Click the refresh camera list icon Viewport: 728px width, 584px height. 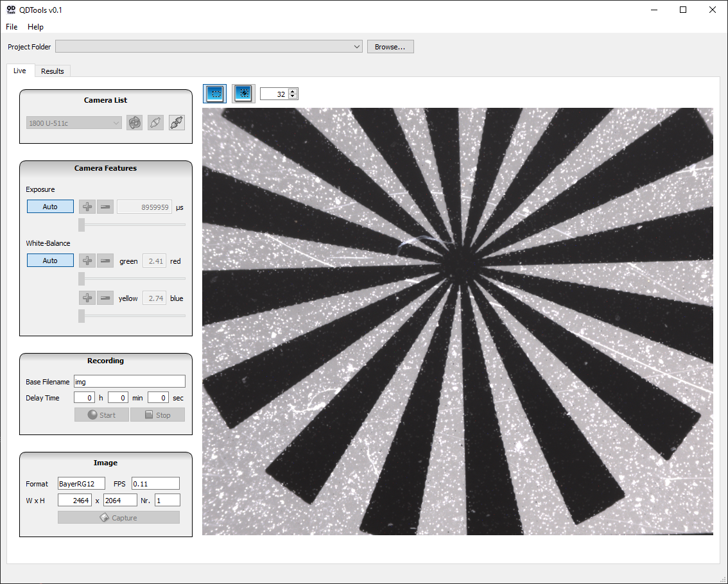(134, 123)
